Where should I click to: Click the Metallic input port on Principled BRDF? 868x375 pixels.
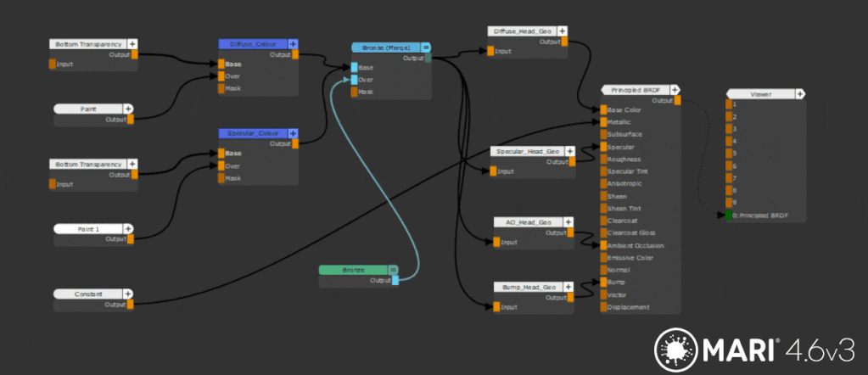(x=603, y=121)
